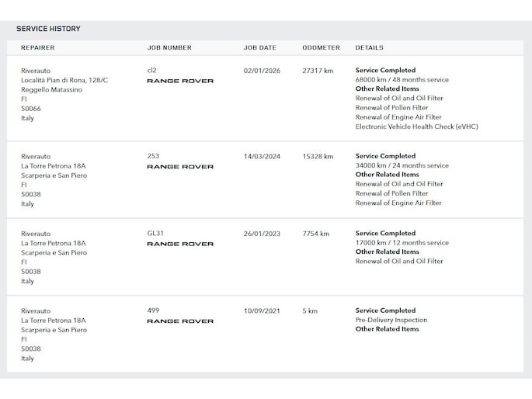532x399 pixels.
Task: Click the Details column header
Action: coord(369,48)
